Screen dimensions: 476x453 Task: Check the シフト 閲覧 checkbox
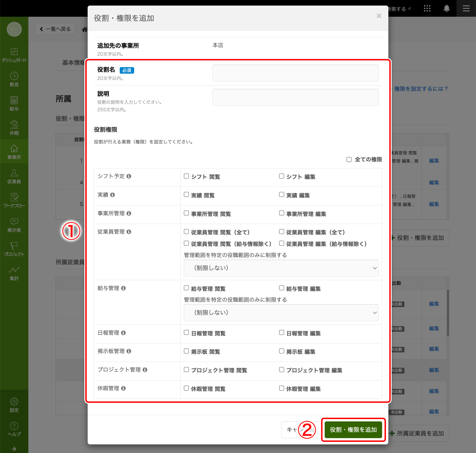coord(186,176)
